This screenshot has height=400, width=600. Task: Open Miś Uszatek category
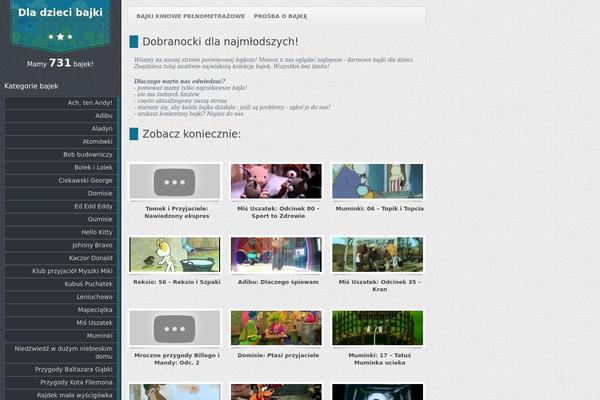(x=61, y=323)
